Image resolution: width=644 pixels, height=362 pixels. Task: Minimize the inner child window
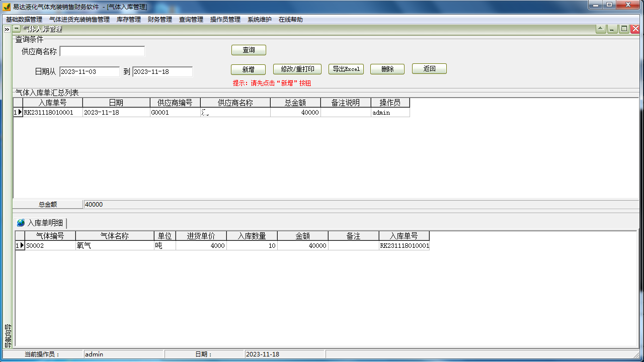[612, 29]
